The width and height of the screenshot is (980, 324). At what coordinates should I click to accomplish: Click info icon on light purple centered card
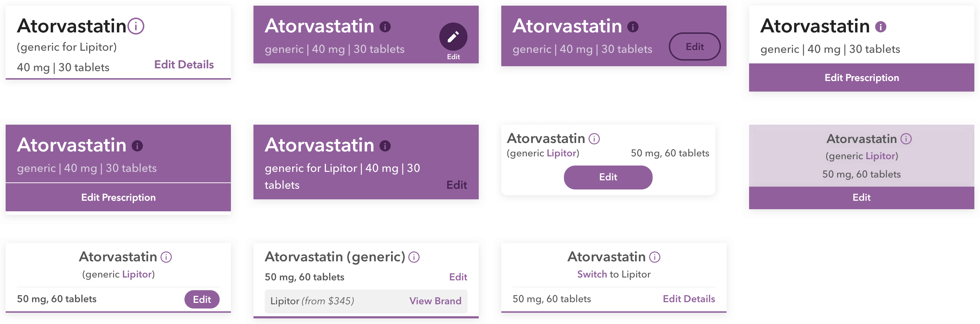tap(906, 139)
